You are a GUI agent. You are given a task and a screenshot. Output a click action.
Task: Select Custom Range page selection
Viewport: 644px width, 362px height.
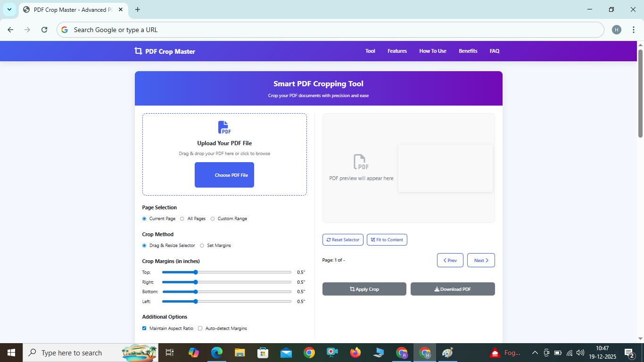click(212, 218)
